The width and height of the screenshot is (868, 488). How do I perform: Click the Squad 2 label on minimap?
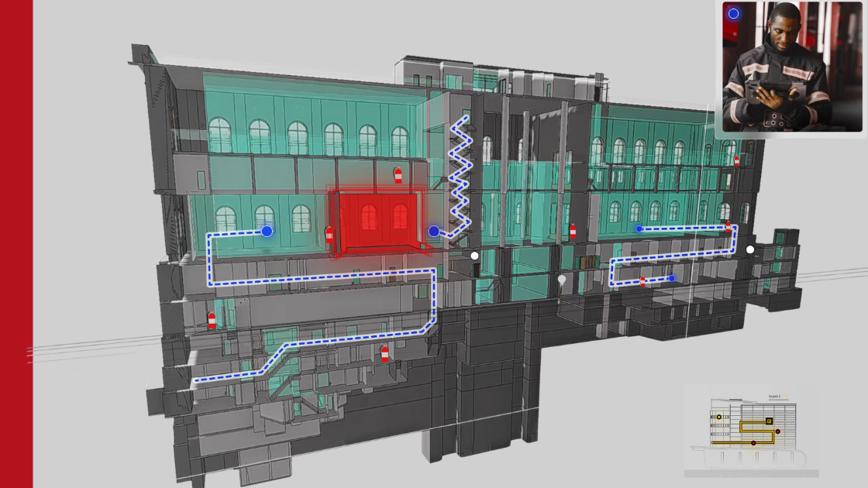777,396
